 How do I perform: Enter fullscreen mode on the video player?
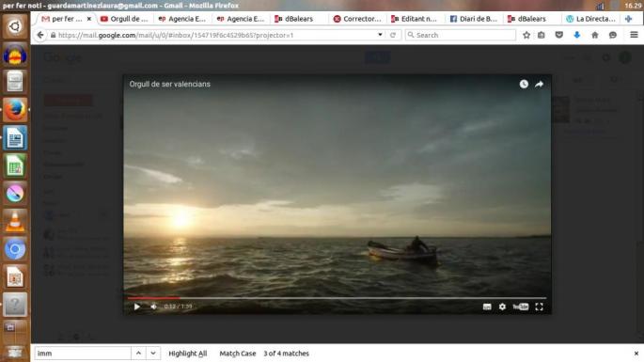click(539, 307)
